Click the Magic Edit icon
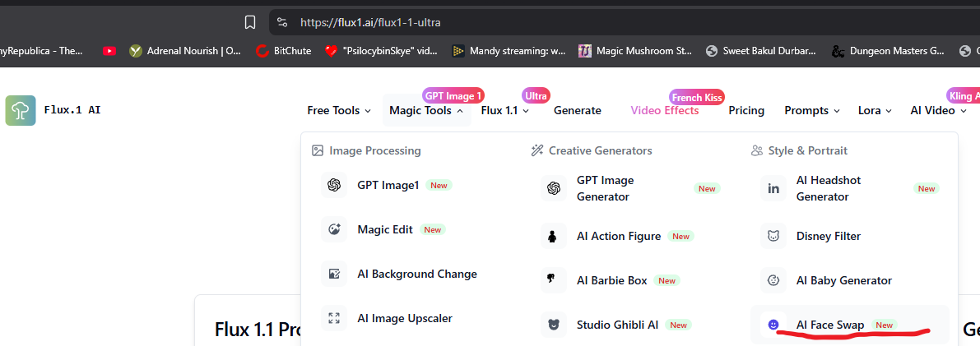980x346 pixels. [x=334, y=229]
